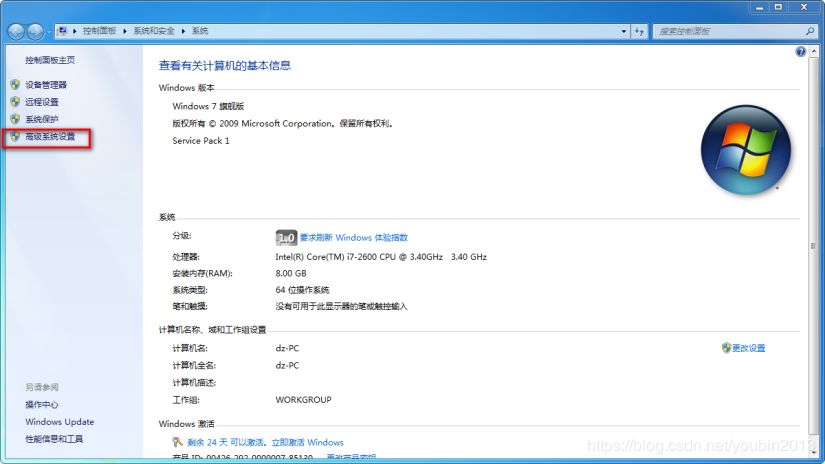825x464 pixels.
Task: Open the blue help question mark icon
Action: 800,52
